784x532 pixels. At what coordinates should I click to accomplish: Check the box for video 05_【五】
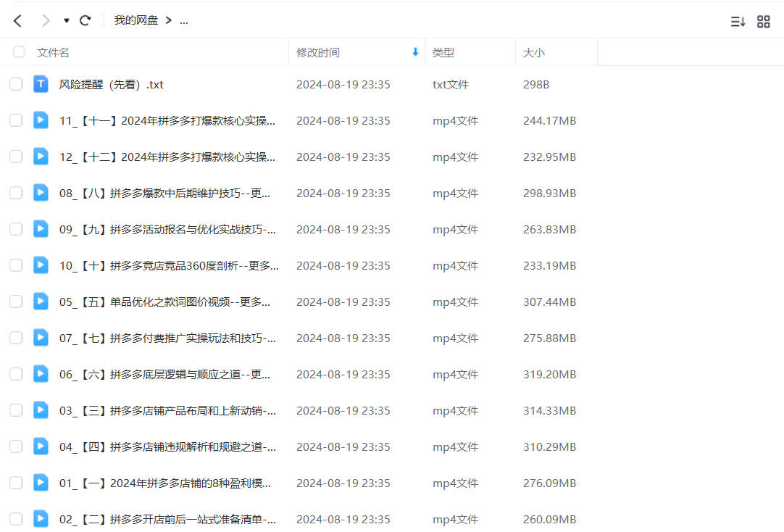(16, 302)
